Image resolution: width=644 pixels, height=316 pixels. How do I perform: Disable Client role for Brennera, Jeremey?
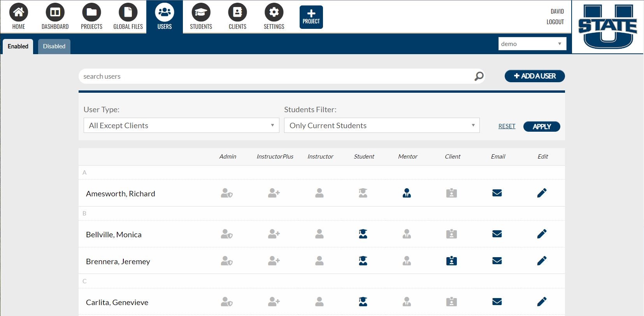pos(451,261)
